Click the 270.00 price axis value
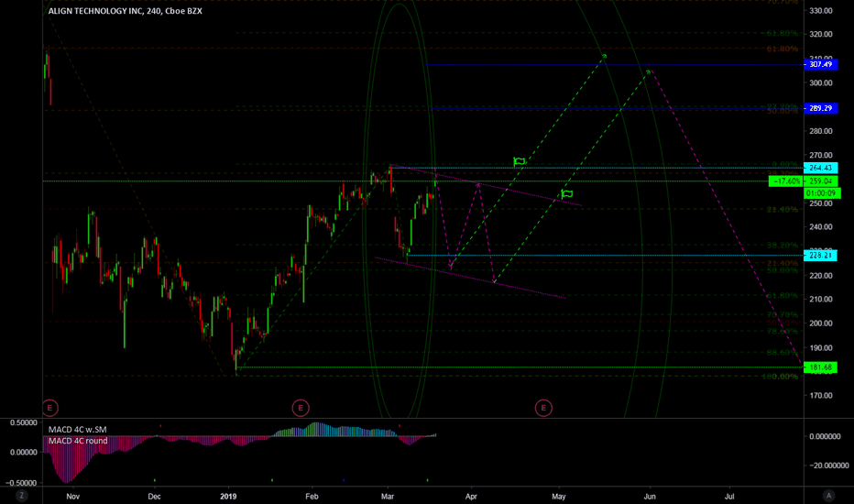Viewport: 854px width, 504px height. pos(821,155)
